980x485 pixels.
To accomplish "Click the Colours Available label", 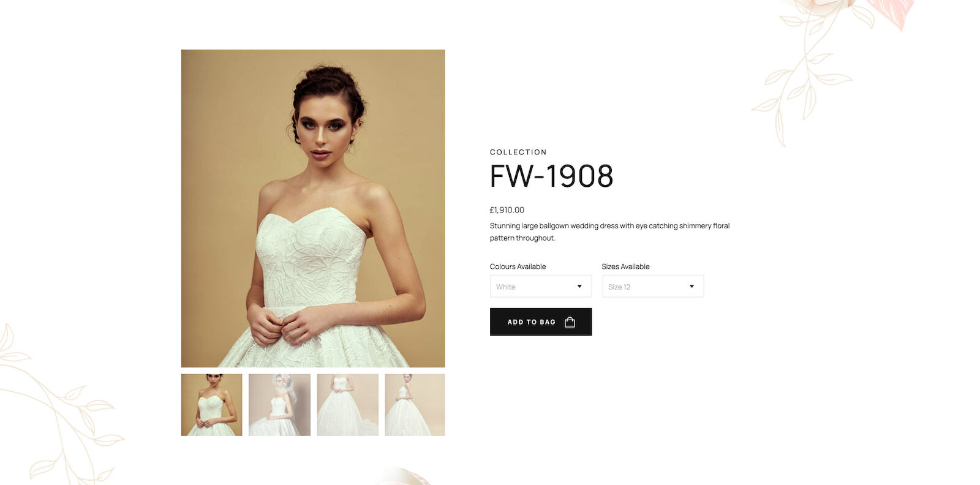I will coord(518,266).
